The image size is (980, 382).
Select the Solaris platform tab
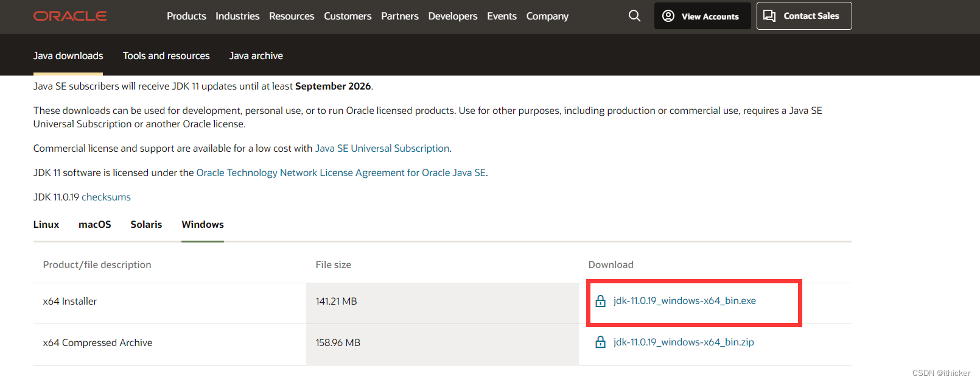(146, 224)
